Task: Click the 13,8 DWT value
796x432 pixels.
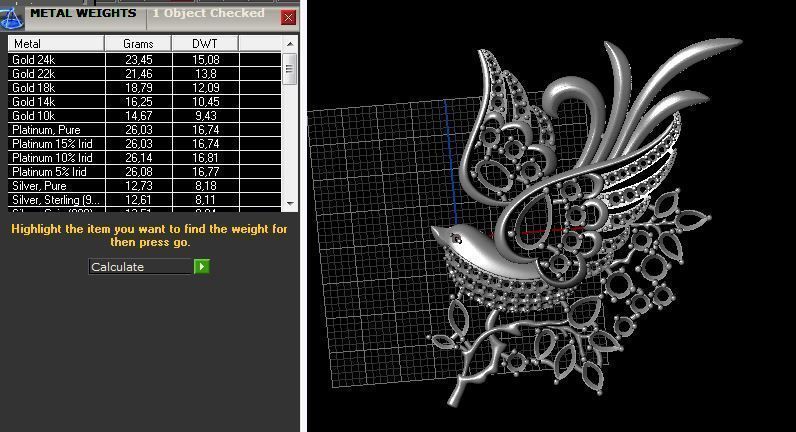Action: [x=206, y=74]
